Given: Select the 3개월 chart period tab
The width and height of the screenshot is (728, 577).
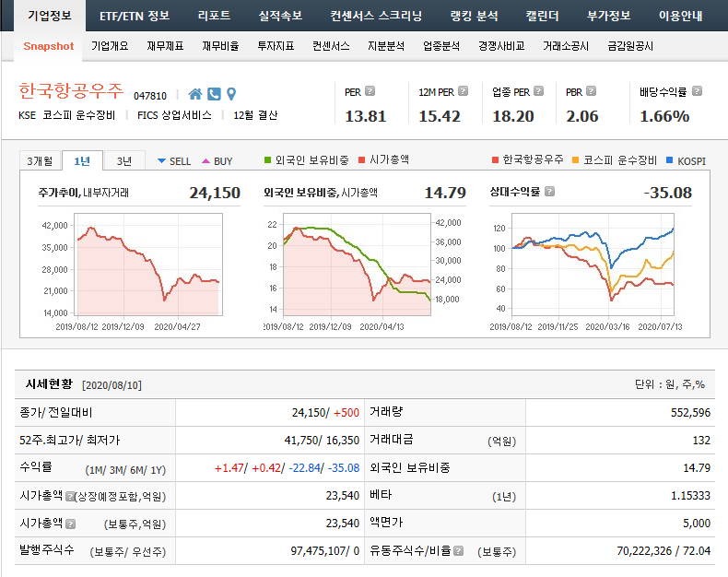Looking at the screenshot, I should 40,160.
